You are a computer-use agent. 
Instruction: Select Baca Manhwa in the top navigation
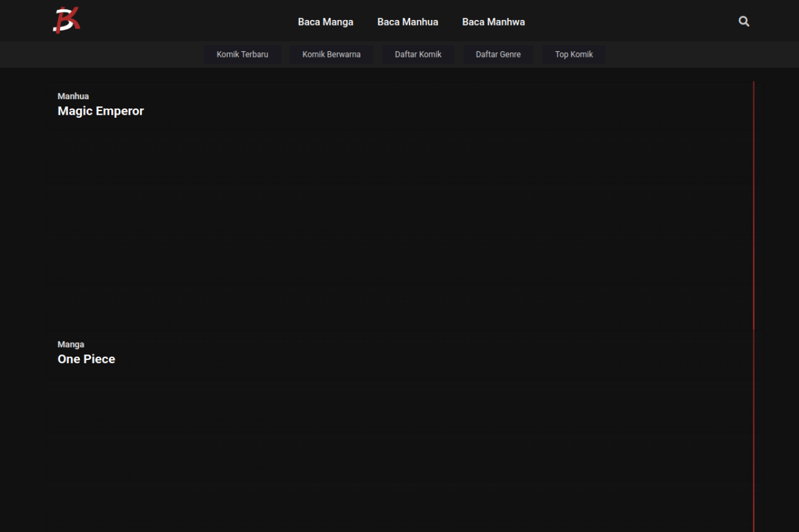(x=493, y=22)
